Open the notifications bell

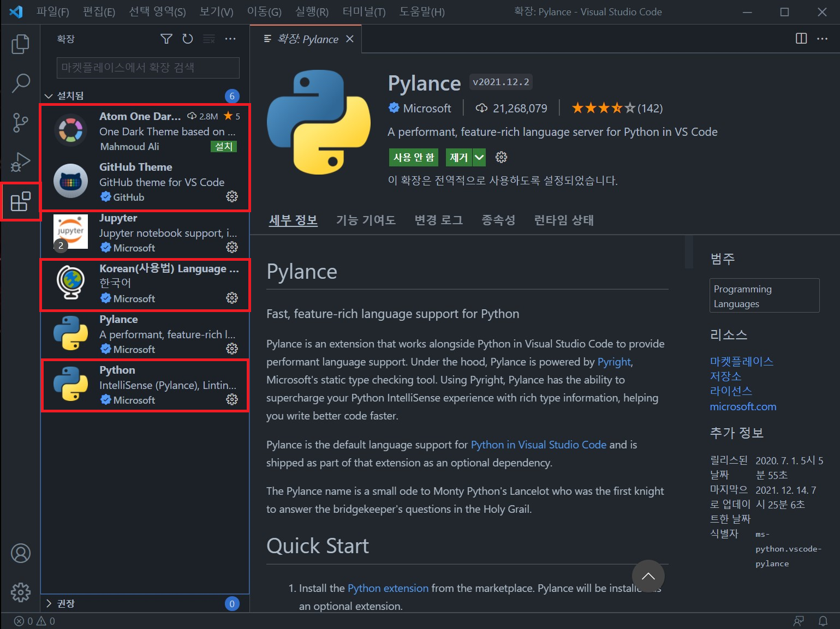tap(823, 621)
